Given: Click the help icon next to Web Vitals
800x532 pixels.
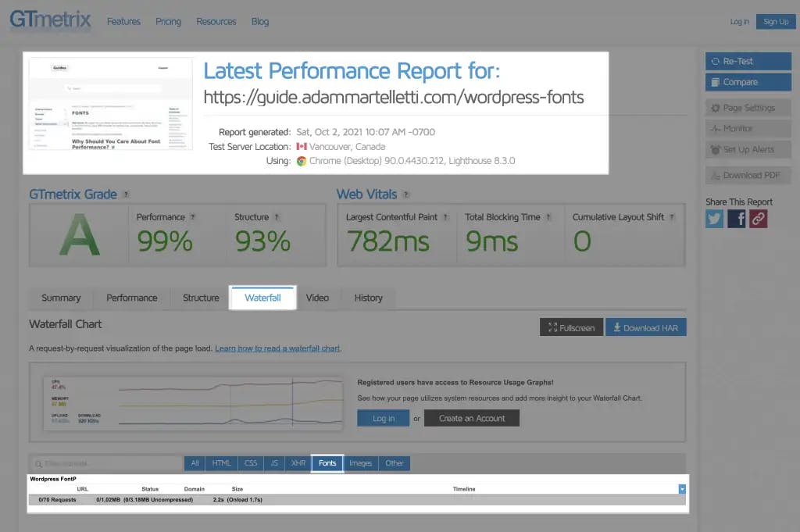Looking at the screenshot, I should tap(406, 195).
